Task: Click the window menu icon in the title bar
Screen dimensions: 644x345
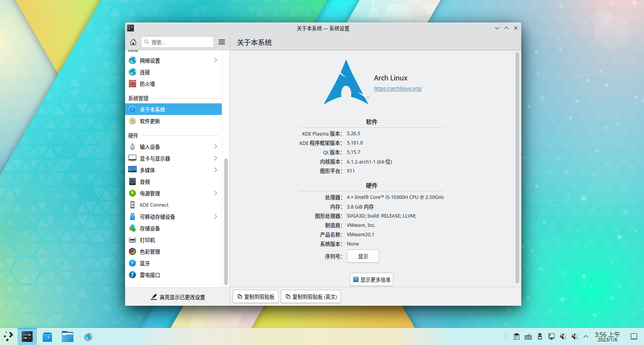Action: point(131,28)
